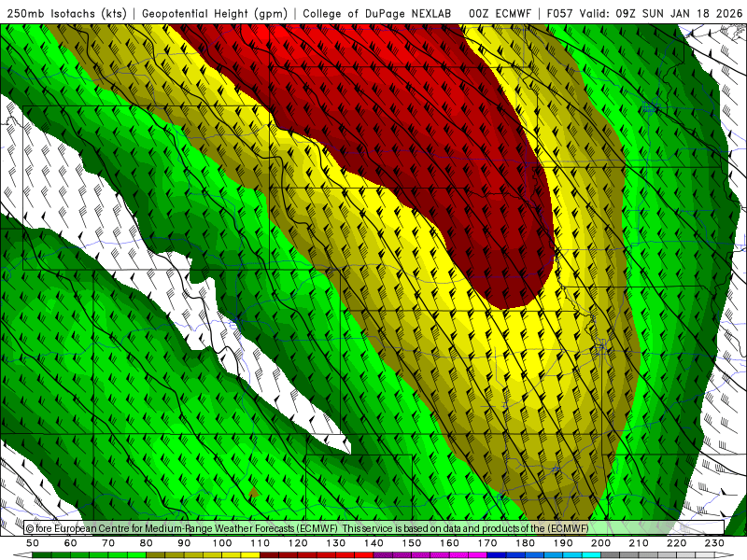The width and height of the screenshot is (747, 560).
Task: Click the right arrow end of the color bar
Action: point(724,555)
